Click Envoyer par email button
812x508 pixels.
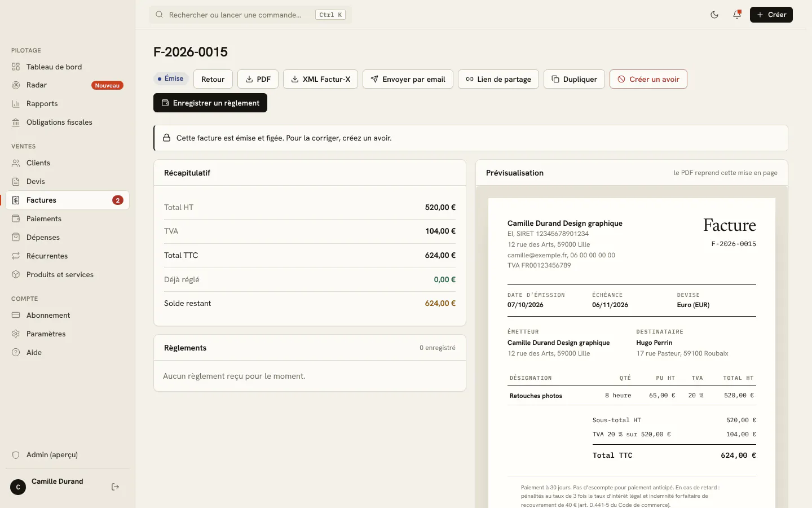(408, 79)
